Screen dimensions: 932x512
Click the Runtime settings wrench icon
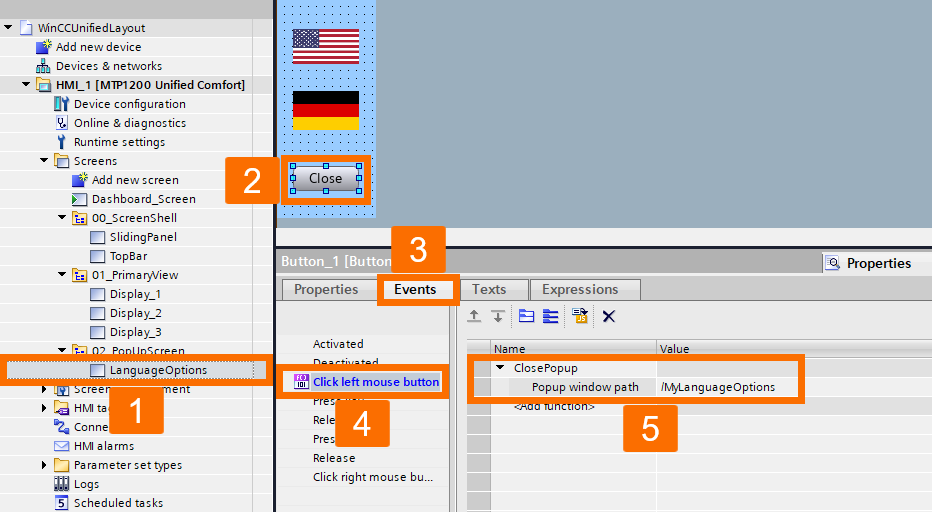point(61,142)
